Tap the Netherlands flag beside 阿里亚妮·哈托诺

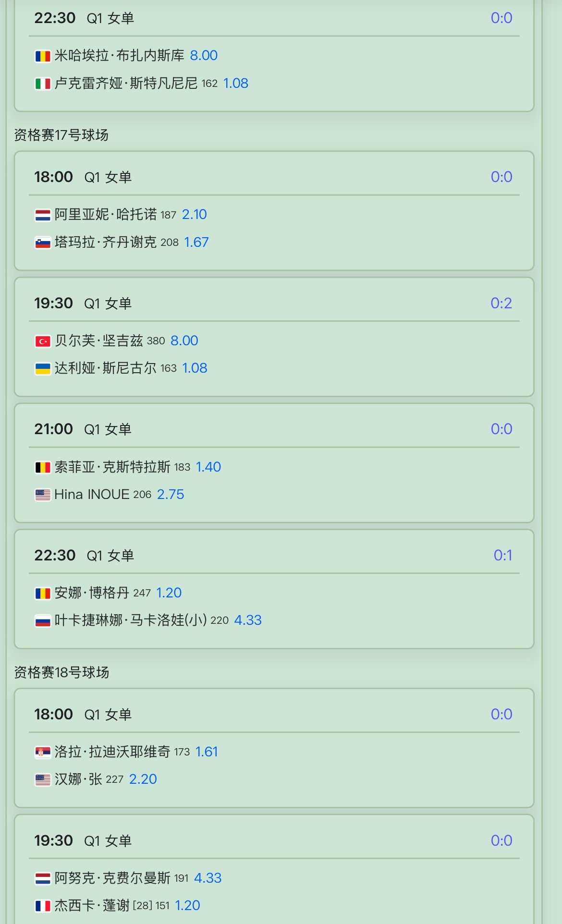43,215
